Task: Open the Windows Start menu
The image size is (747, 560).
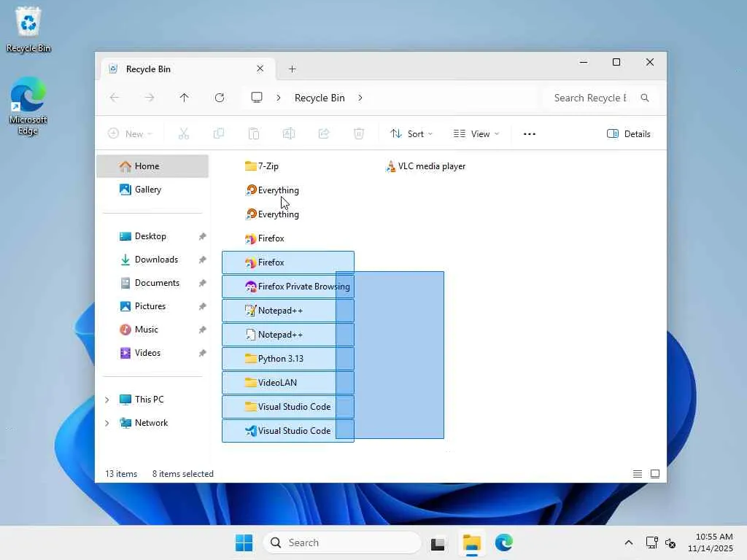Action: coord(244,542)
